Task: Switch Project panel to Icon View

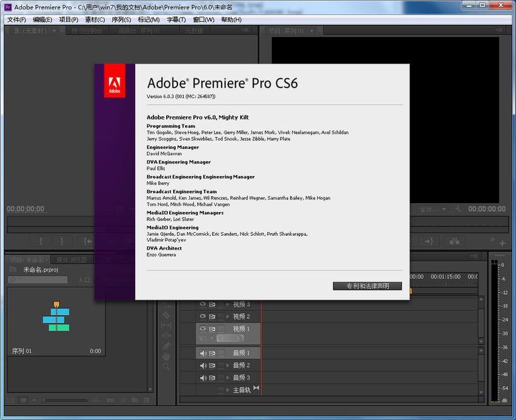Action: tap(23, 400)
